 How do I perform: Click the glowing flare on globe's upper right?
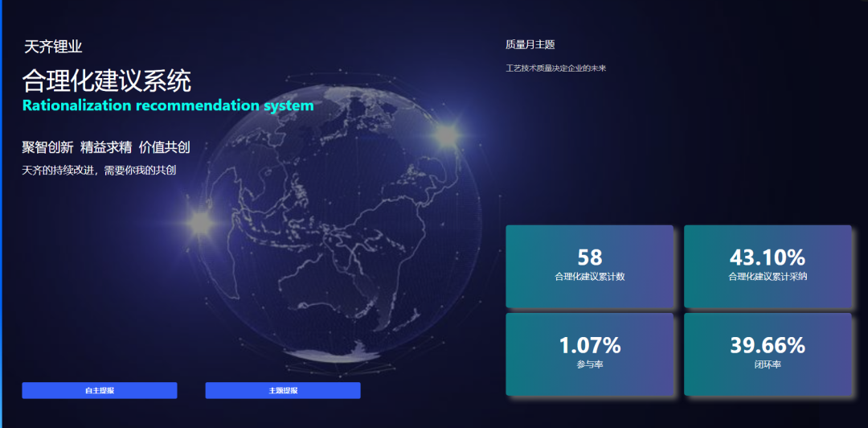click(447, 135)
